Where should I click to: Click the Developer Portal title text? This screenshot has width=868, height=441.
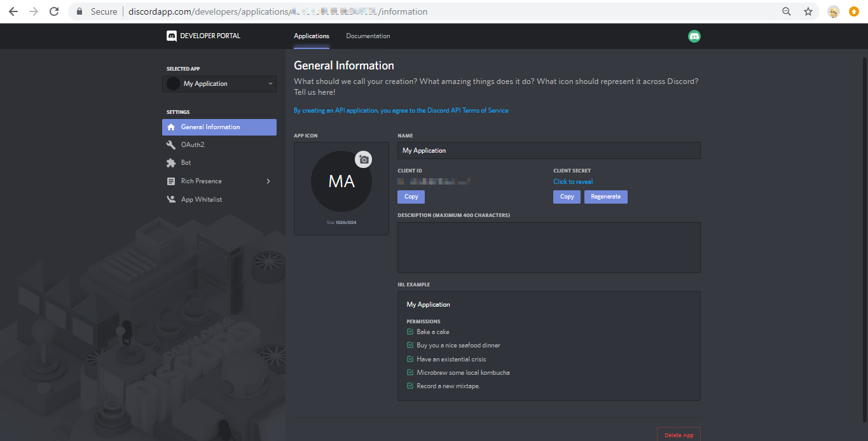[x=210, y=36]
